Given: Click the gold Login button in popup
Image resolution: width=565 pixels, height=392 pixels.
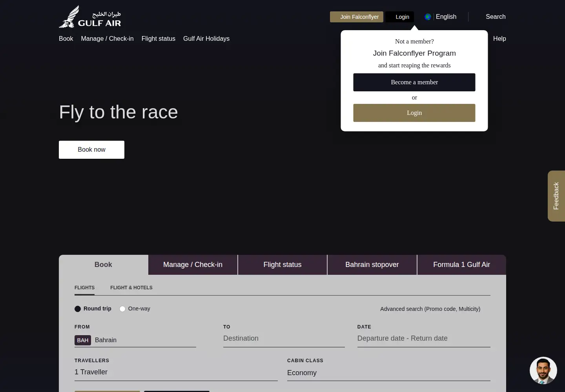Looking at the screenshot, I should (414, 113).
